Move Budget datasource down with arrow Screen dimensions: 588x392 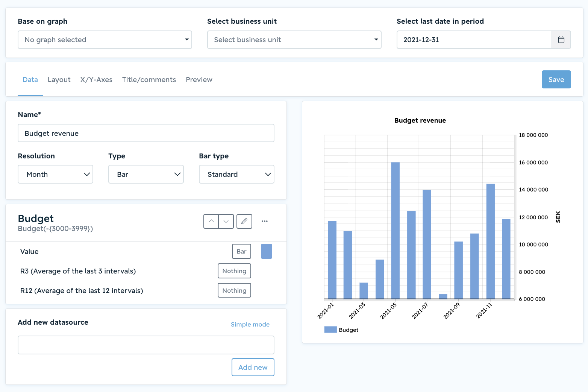pyautogui.click(x=226, y=221)
